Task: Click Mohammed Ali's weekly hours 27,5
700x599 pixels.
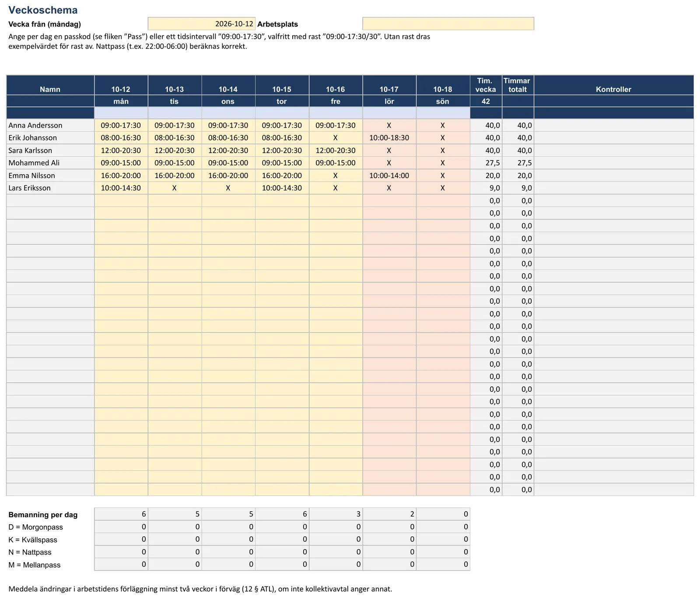Action: pyautogui.click(x=486, y=163)
